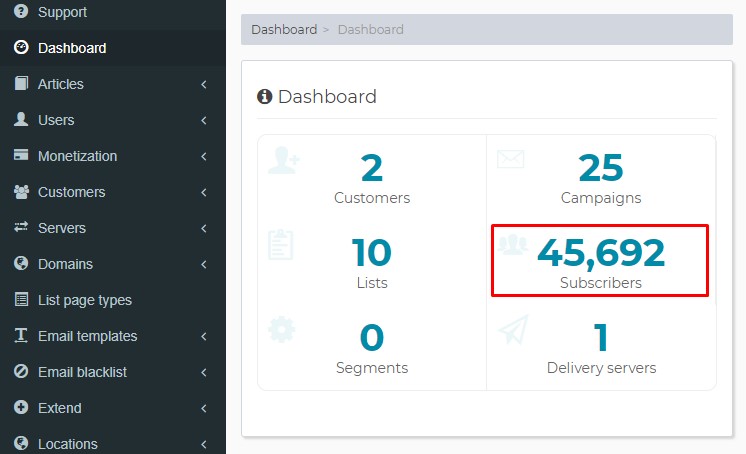
Task: Click the Support question-mark icon
Action: pyautogui.click(x=21, y=11)
